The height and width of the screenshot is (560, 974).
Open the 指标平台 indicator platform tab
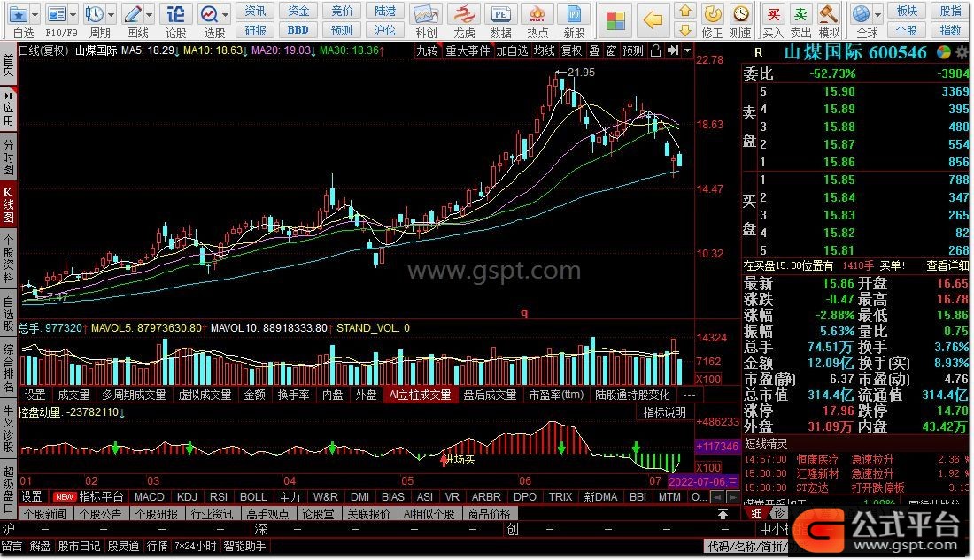point(102,497)
